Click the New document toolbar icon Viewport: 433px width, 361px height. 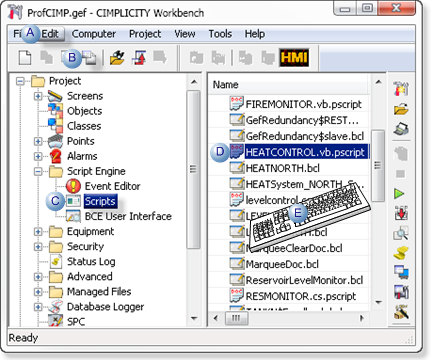[25, 57]
